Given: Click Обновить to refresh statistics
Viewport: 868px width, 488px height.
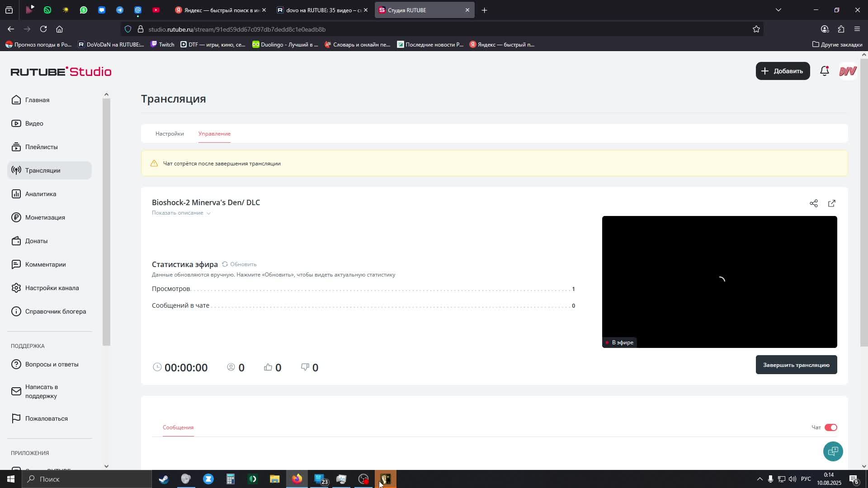Looking at the screenshot, I should (x=239, y=264).
